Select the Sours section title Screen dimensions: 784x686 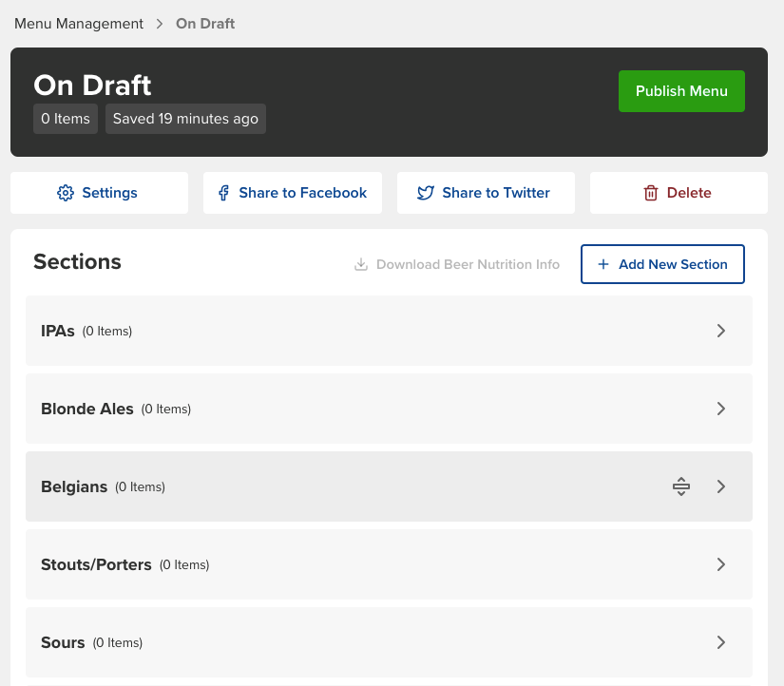coord(63,642)
